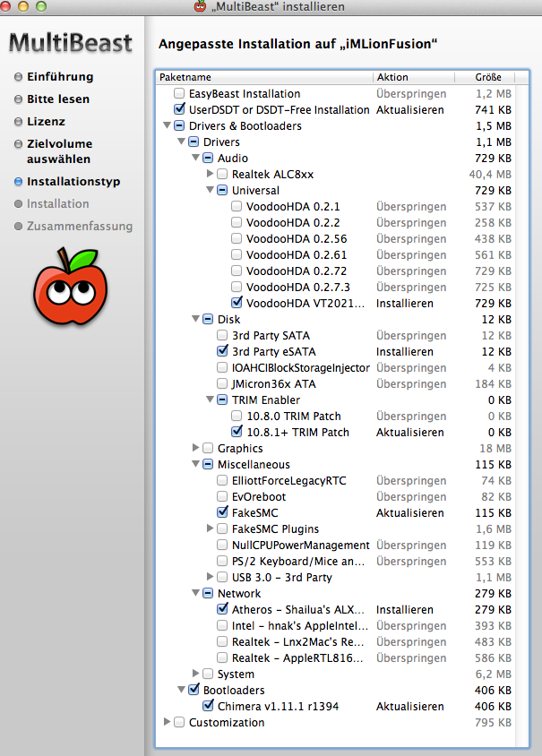Expand the Graphics category
The height and width of the screenshot is (756, 542).
pos(195,448)
